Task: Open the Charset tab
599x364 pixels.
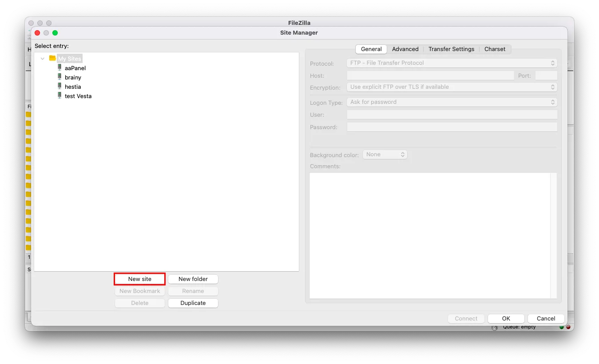Action: coord(495,49)
